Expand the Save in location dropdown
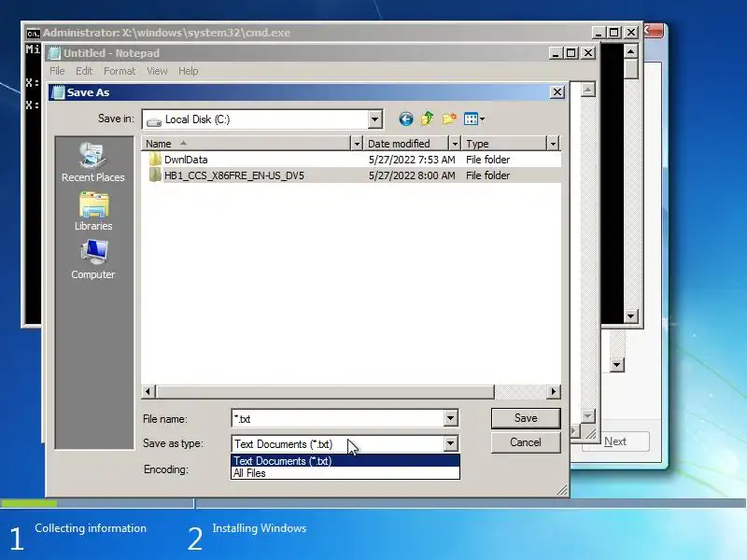Viewport: 747px width, 560px height. click(375, 119)
